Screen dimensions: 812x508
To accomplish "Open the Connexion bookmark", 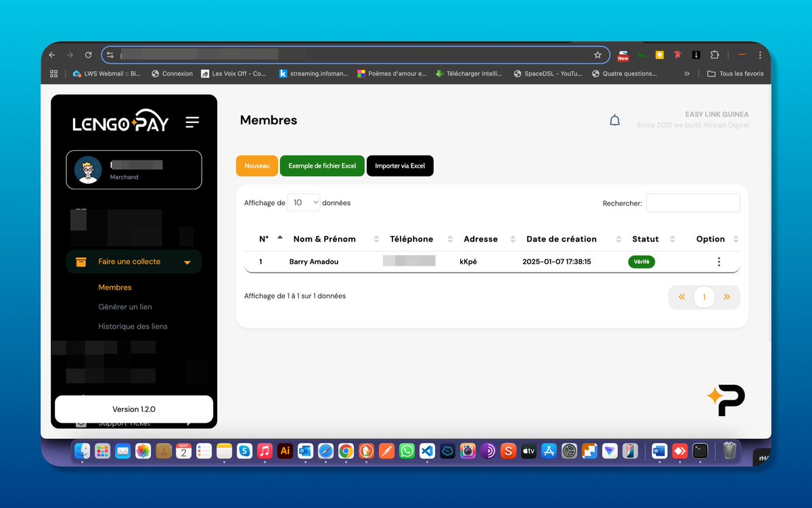I will pyautogui.click(x=173, y=74).
